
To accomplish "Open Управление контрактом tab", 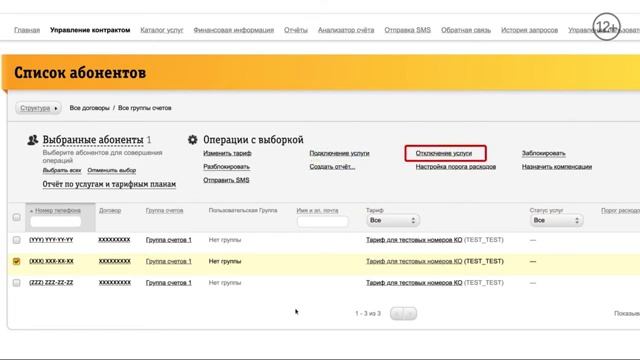I will (x=90, y=30).
